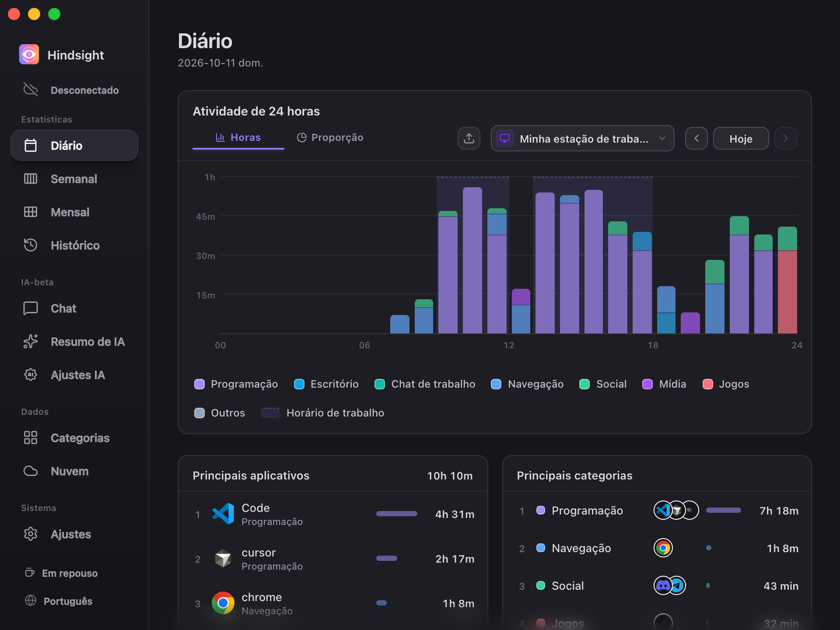840x630 pixels.
Task: Open the Minha estação de trabalho device dropdown
Action: coord(582,138)
